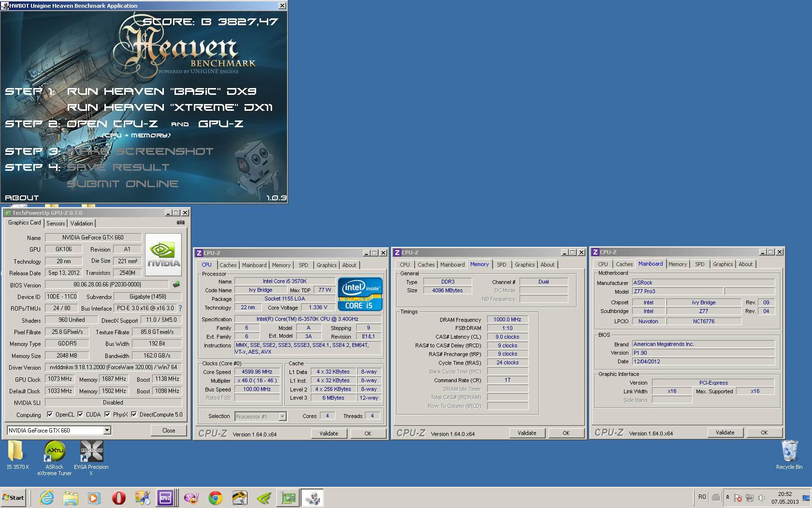
Task: Open the network tray icon
Action: [x=750, y=498]
